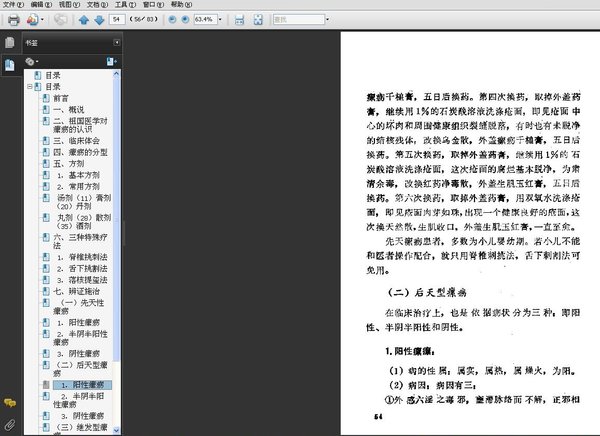Click the scrolling page fit-width icon

tap(239, 20)
